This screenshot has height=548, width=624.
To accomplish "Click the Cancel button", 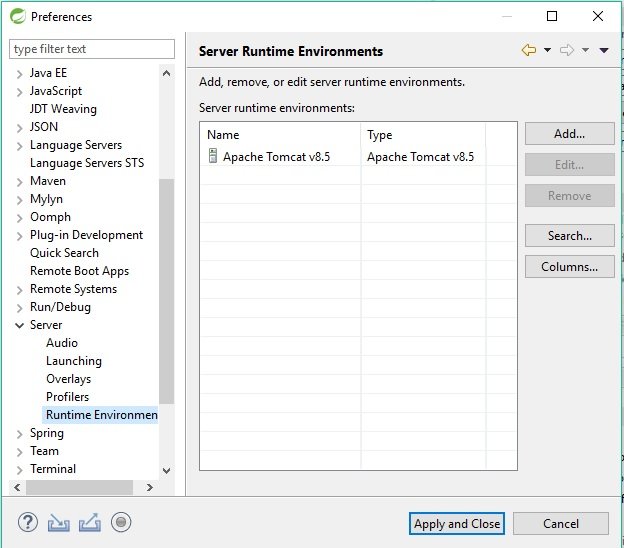I will point(561,523).
